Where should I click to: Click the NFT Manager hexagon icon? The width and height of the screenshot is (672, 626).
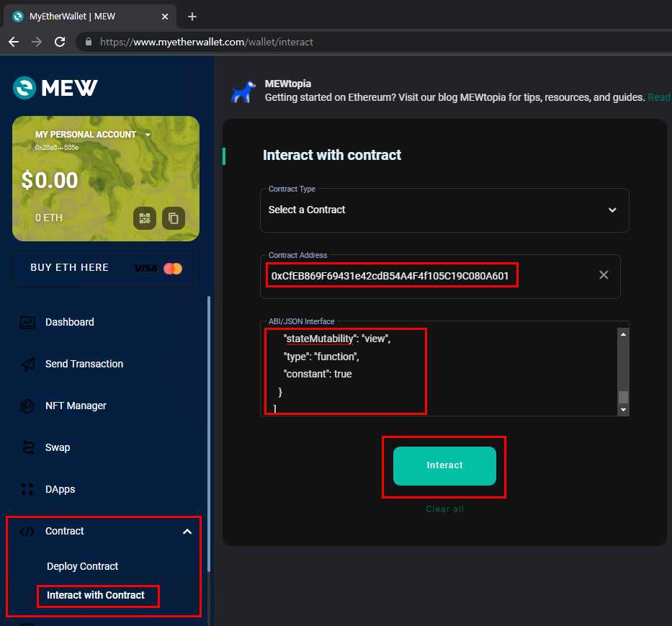click(27, 406)
